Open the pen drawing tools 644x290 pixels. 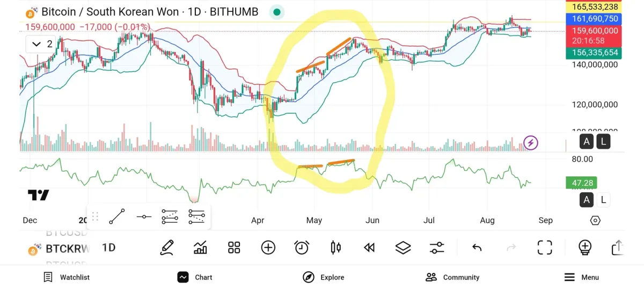coord(167,248)
